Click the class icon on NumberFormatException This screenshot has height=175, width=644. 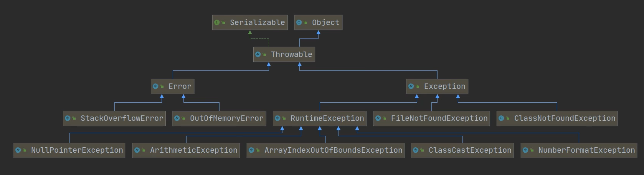click(x=525, y=150)
